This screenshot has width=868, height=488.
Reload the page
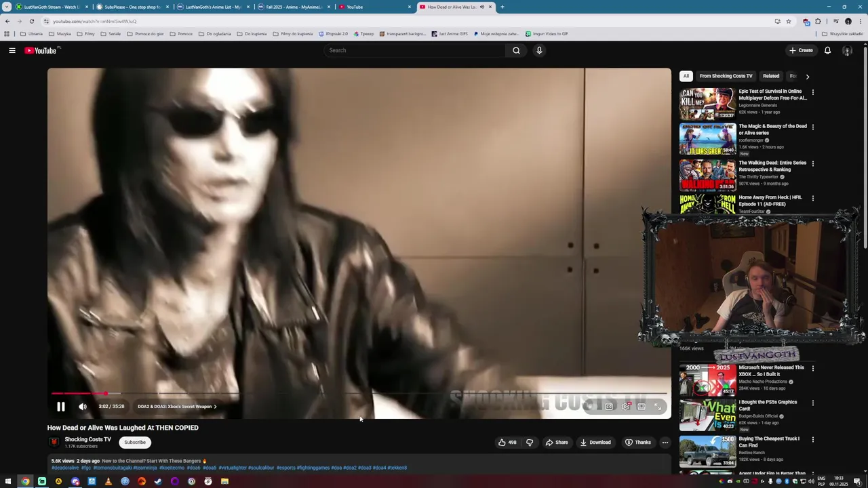31,21
